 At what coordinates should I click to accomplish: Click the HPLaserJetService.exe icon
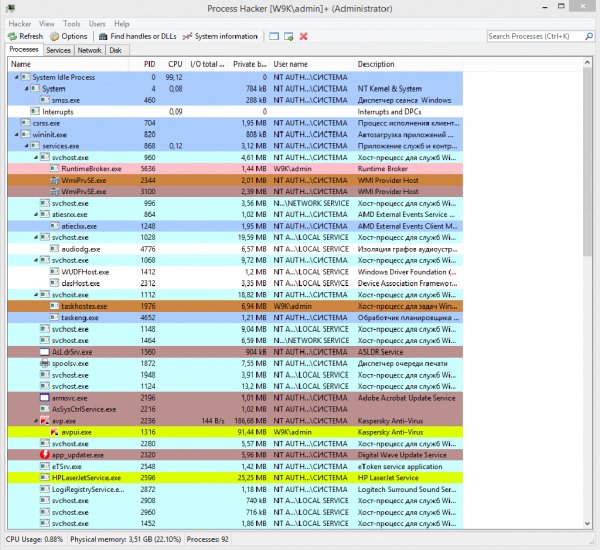pyautogui.click(x=45, y=478)
